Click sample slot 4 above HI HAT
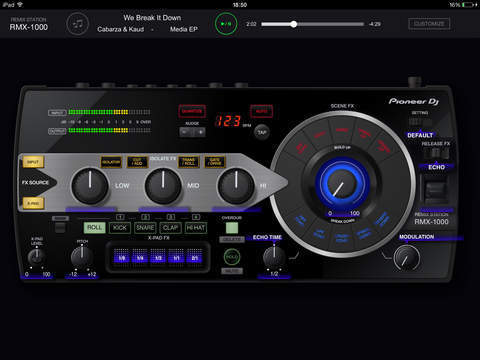The height and width of the screenshot is (360, 480). click(x=196, y=217)
